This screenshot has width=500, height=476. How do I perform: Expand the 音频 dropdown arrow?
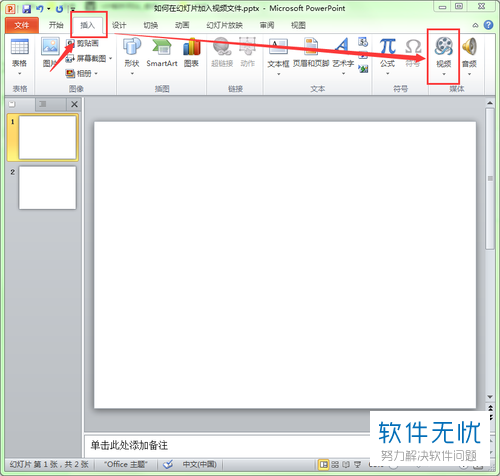click(469, 74)
